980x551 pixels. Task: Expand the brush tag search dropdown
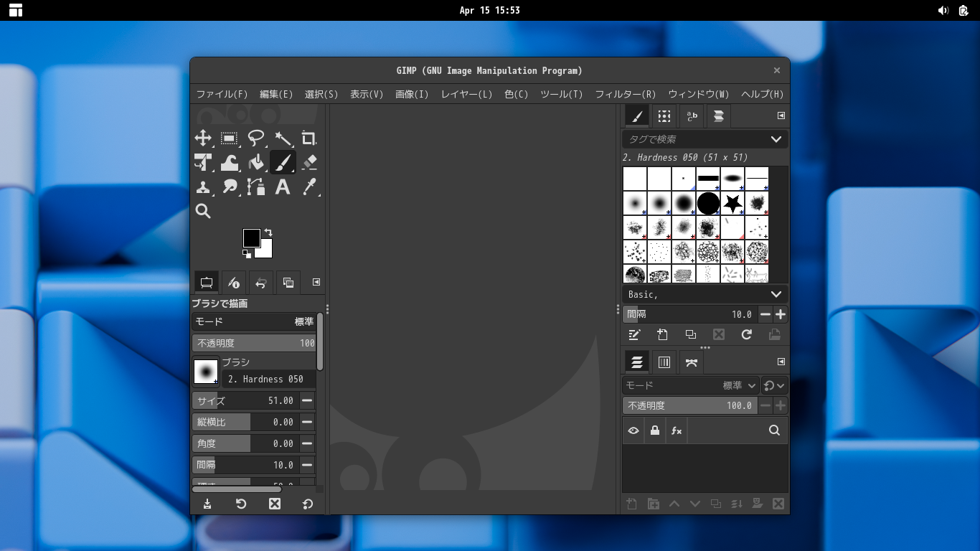(x=776, y=139)
